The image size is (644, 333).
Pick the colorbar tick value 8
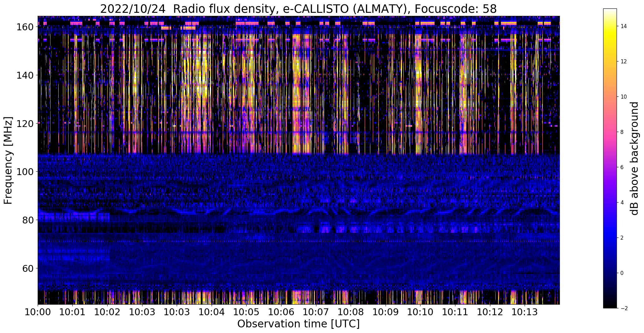(622, 132)
